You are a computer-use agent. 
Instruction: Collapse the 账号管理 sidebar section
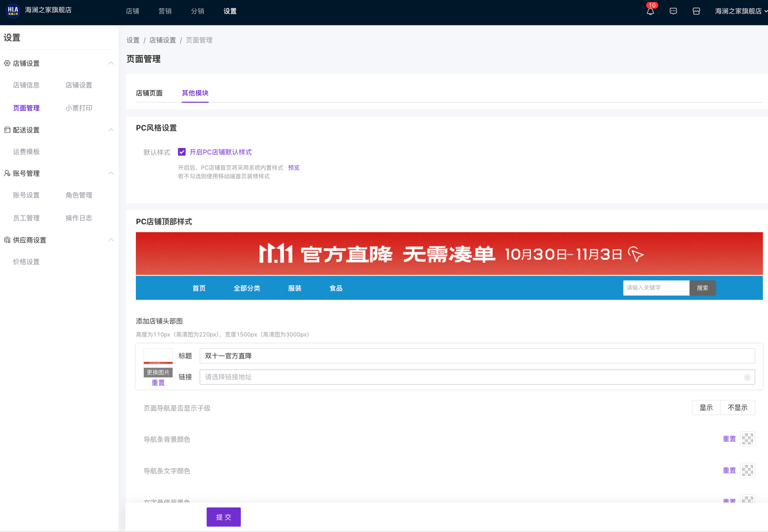(111, 173)
